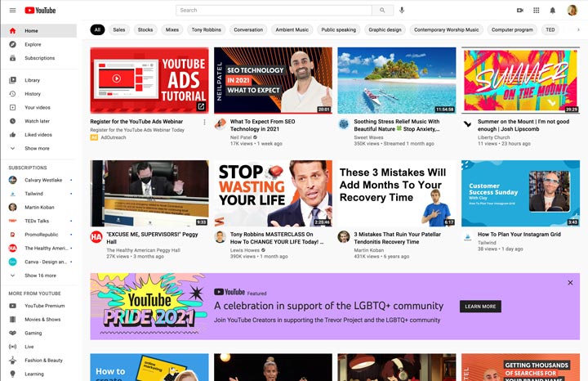Image resolution: width=588 pixels, height=381 pixels.
Task: Open the Create video camera icon
Action: click(519, 10)
